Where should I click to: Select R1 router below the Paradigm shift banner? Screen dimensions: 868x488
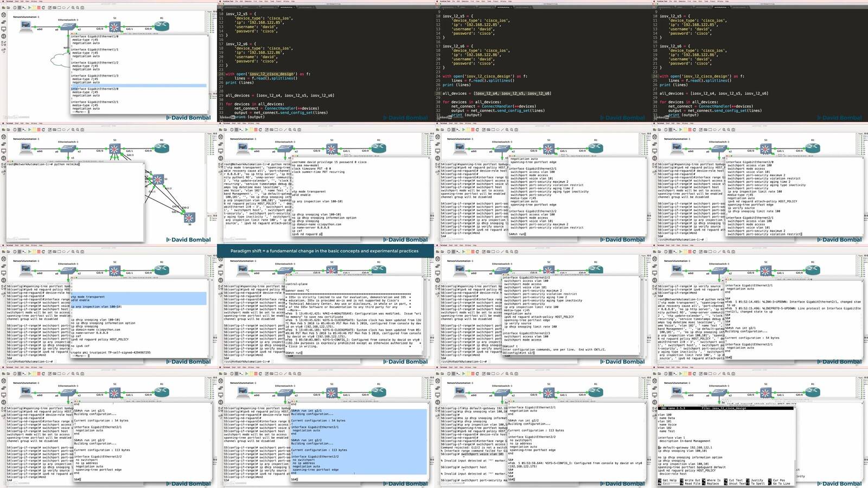(379, 270)
